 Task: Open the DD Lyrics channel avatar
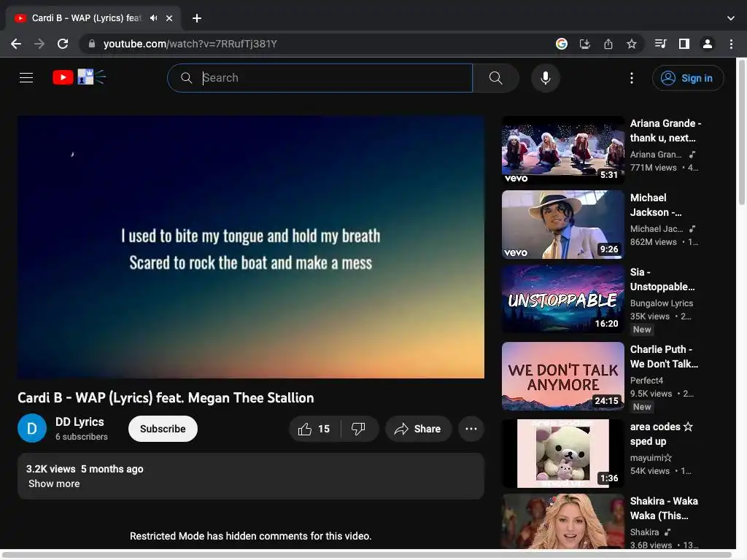click(x=32, y=429)
